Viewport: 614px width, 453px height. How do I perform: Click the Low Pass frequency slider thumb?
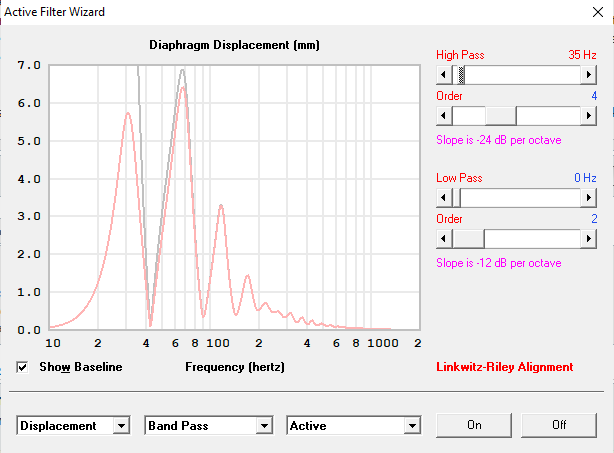tap(458, 197)
